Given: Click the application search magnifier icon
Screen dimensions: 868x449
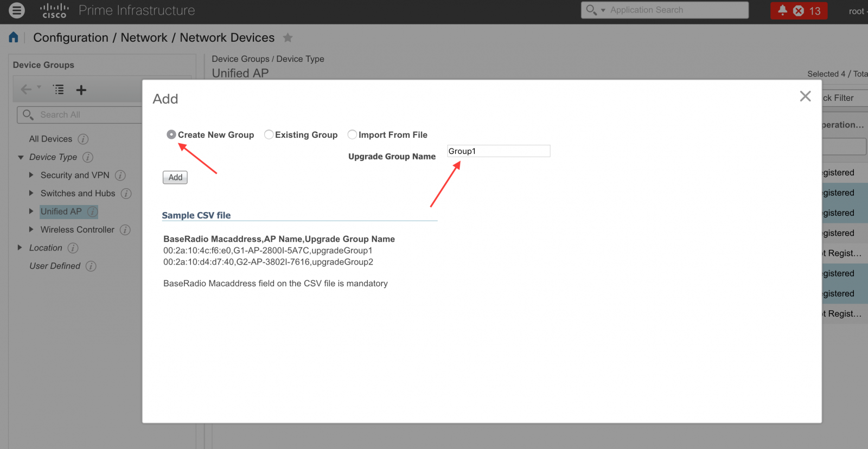Looking at the screenshot, I should point(591,10).
